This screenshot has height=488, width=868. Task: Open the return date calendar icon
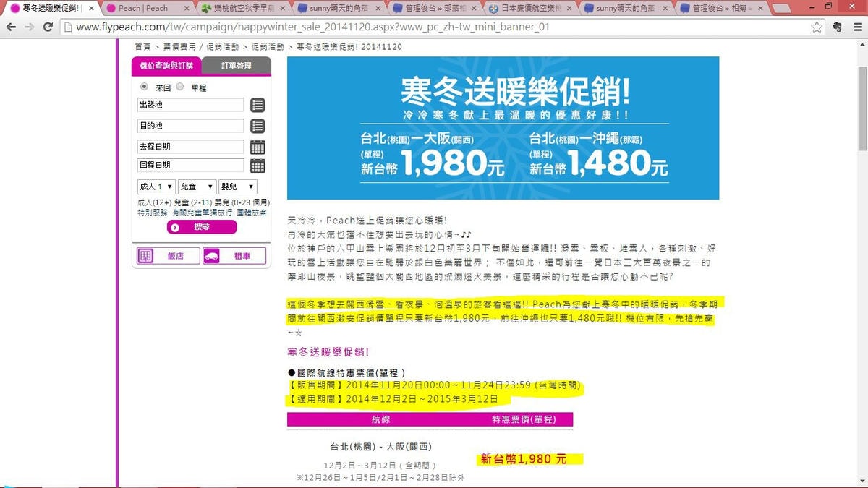click(258, 166)
